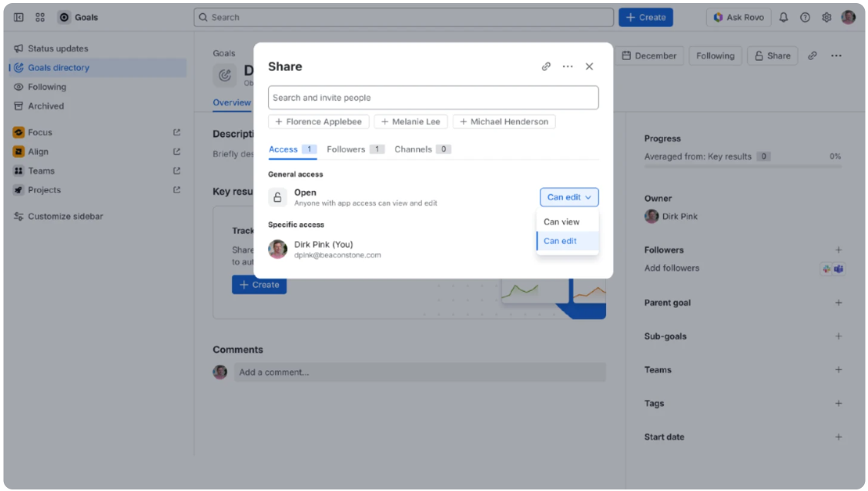Screen dimensions: 868x491
Task: Add Teams with plus icon
Action: pos(838,369)
